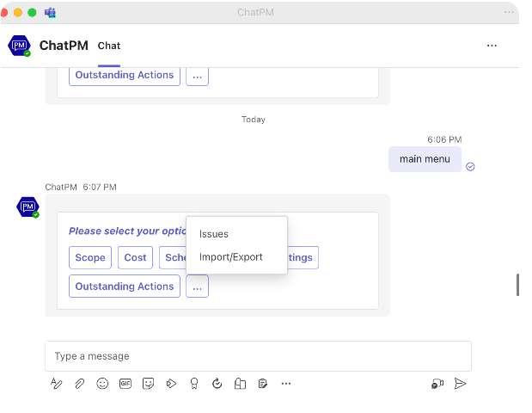
Task: Click the Cost button
Action: [135, 257]
